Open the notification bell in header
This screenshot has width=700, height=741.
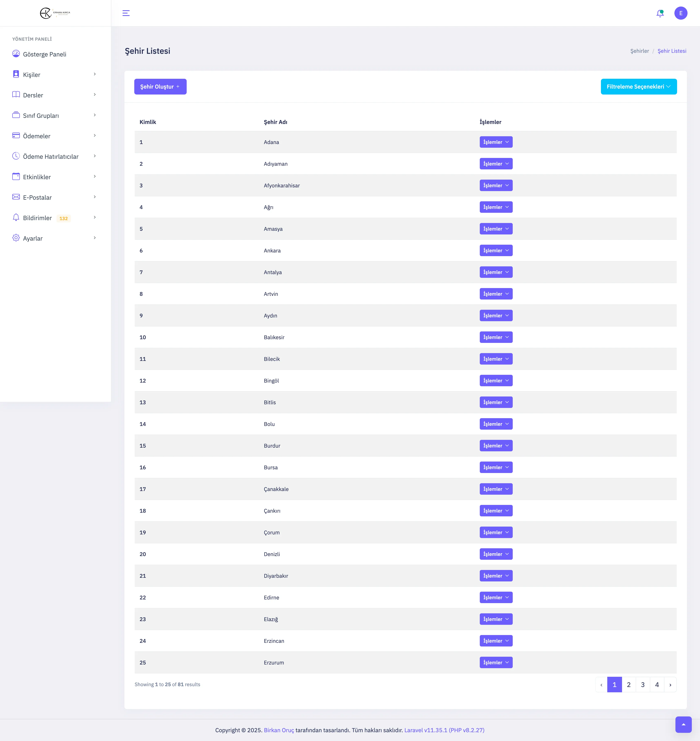click(660, 14)
